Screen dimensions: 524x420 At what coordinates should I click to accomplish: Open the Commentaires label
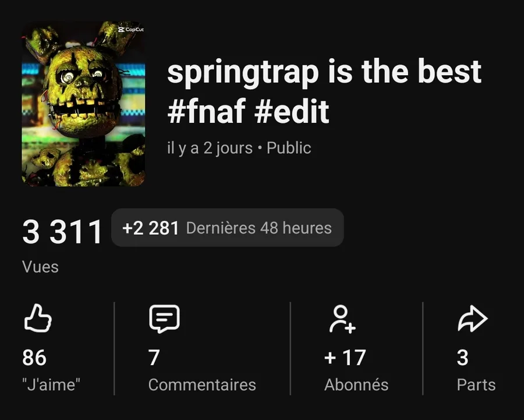[x=202, y=384]
